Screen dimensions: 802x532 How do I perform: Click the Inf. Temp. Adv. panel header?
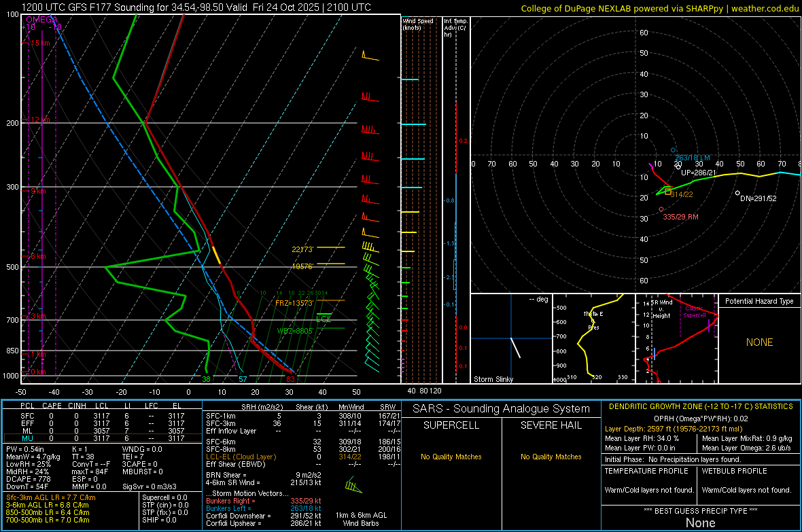(455, 28)
